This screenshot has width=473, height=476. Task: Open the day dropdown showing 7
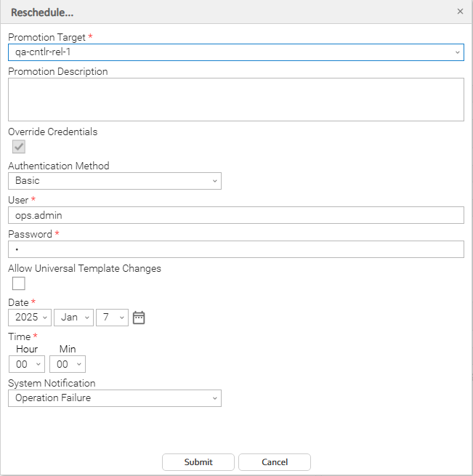pyautogui.click(x=112, y=318)
